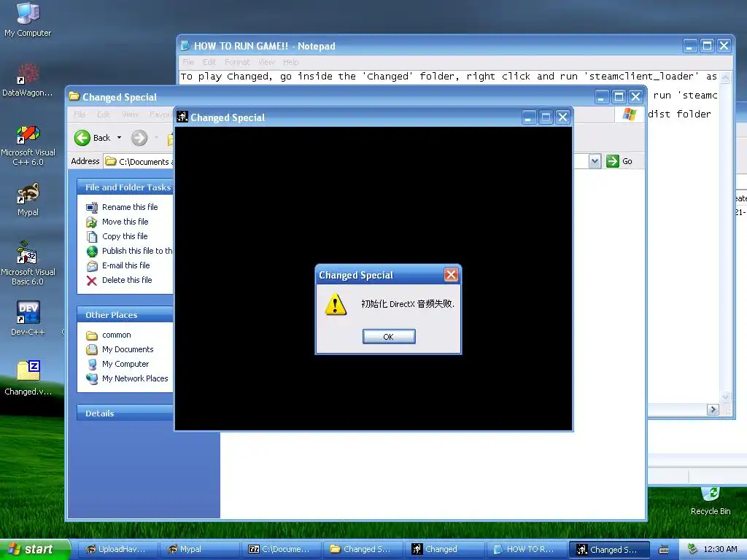Switch to Mypal taskbar button

[199, 549]
